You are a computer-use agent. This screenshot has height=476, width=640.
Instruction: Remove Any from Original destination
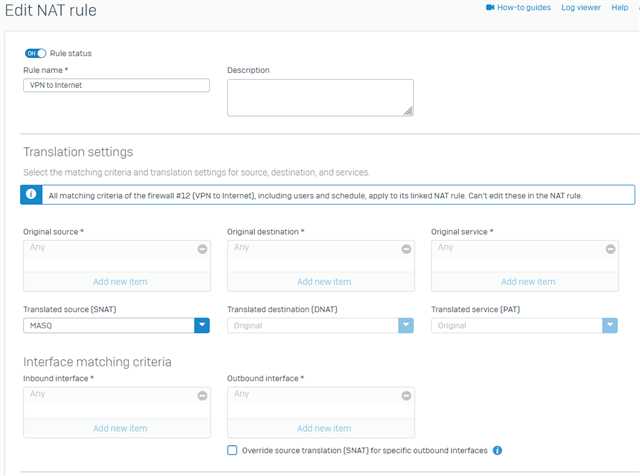tap(406, 249)
